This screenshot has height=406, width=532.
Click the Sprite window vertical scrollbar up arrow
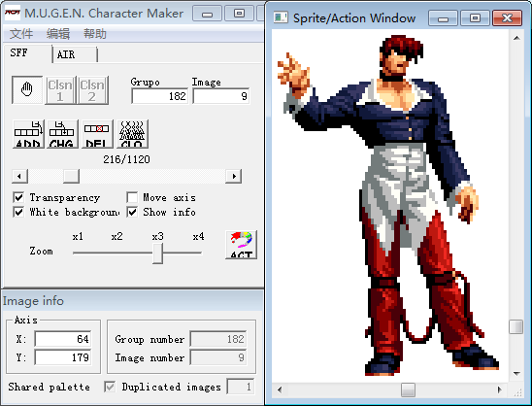[516, 38]
